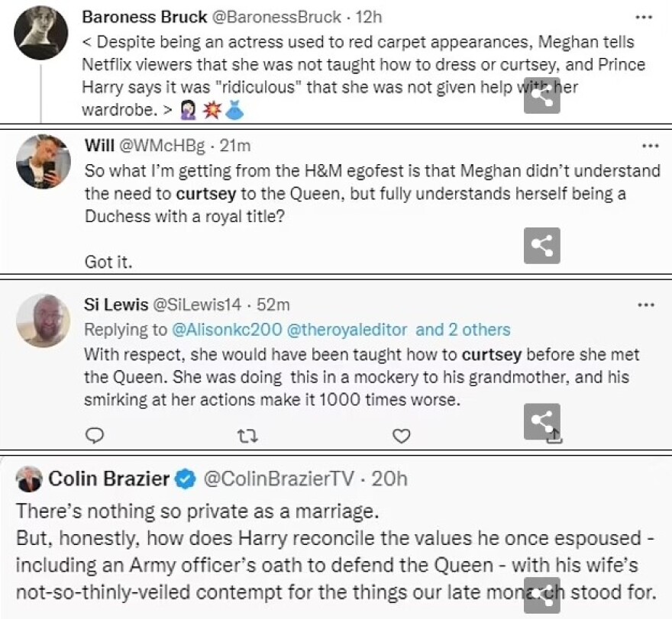Show the "and 2 others" recipients
672x619 pixels.
[x=463, y=330]
